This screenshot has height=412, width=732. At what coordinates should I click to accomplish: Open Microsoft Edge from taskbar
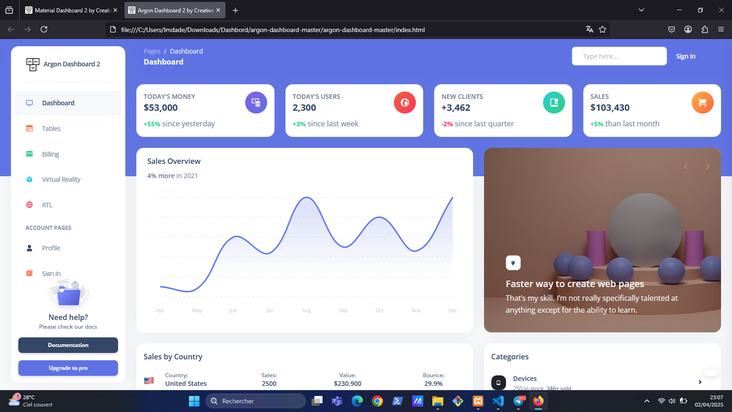point(357,401)
